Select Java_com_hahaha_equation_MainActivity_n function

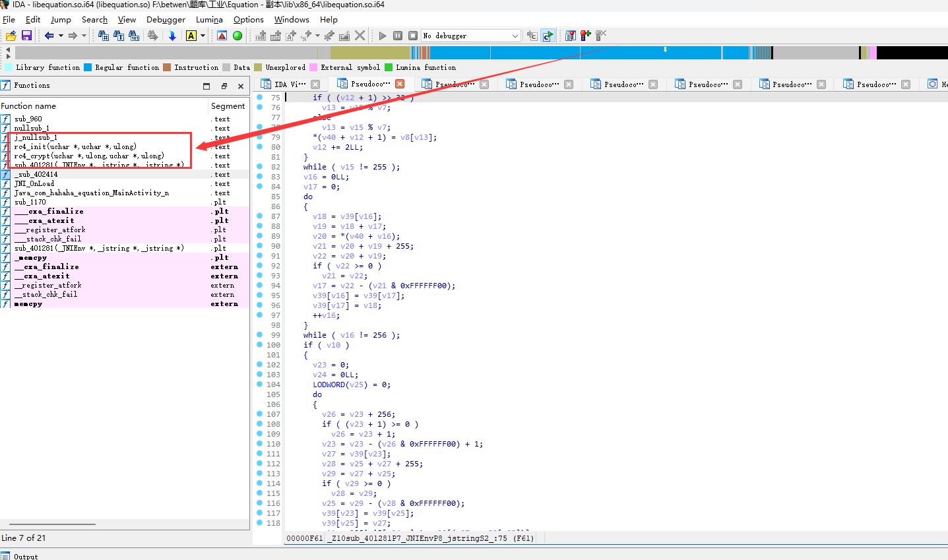[x=92, y=193]
